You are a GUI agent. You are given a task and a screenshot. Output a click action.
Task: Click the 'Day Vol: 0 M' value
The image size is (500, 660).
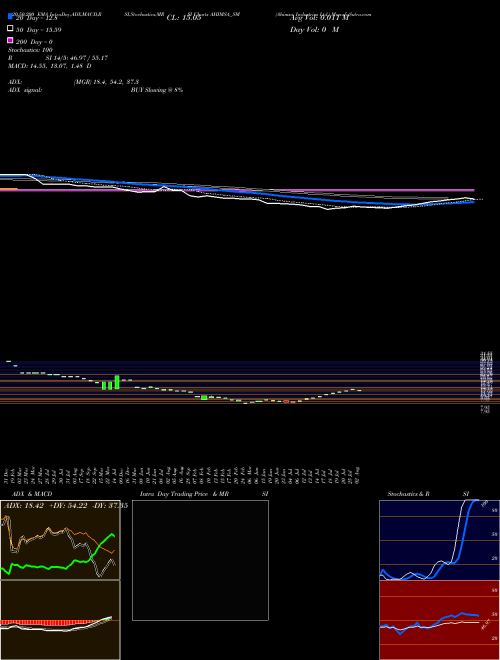(x=314, y=30)
